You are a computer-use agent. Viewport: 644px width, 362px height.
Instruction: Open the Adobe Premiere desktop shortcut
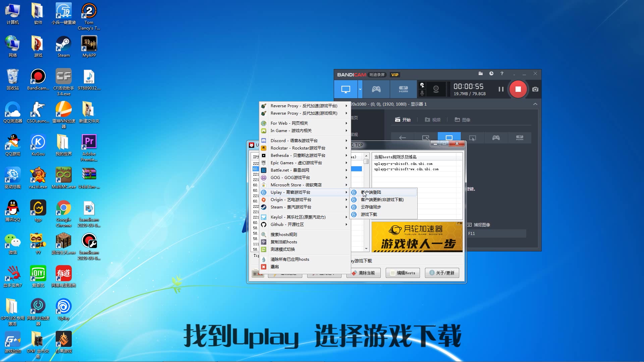89,148
